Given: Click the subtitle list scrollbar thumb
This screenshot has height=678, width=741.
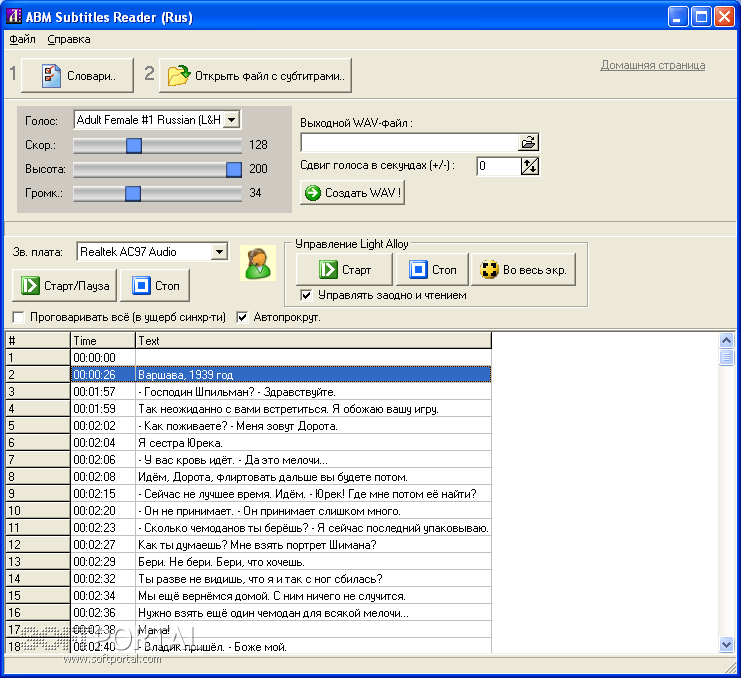Looking at the screenshot, I should pyautogui.click(x=726, y=357).
